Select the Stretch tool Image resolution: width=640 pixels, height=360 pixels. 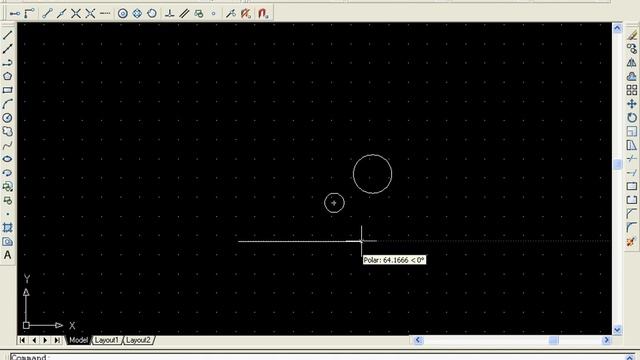tap(632, 145)
